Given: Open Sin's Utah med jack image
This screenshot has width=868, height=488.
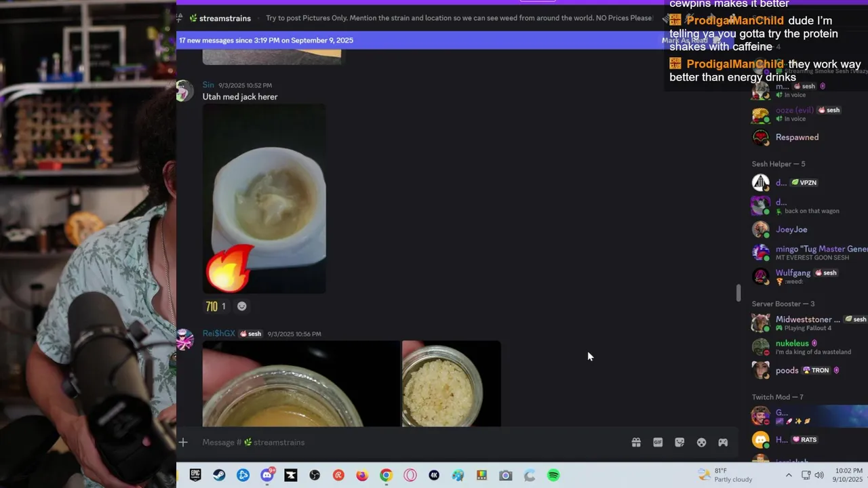Looking at the screenshot, I should 264,199.
